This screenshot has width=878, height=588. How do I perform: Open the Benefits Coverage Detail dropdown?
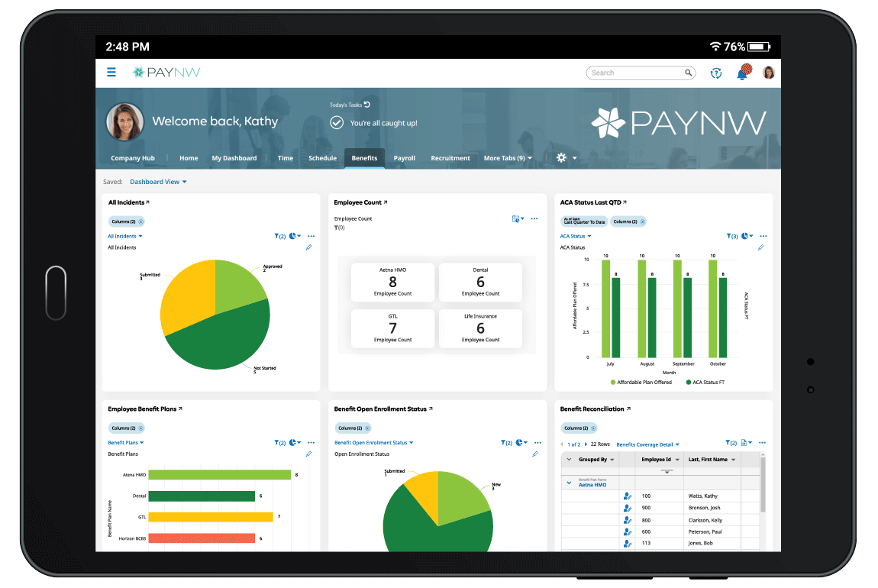[647, 444]
